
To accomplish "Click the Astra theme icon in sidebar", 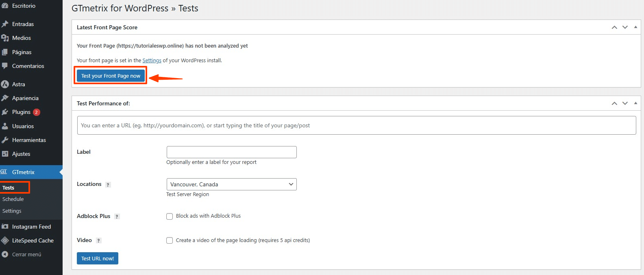I will (5, 84).
